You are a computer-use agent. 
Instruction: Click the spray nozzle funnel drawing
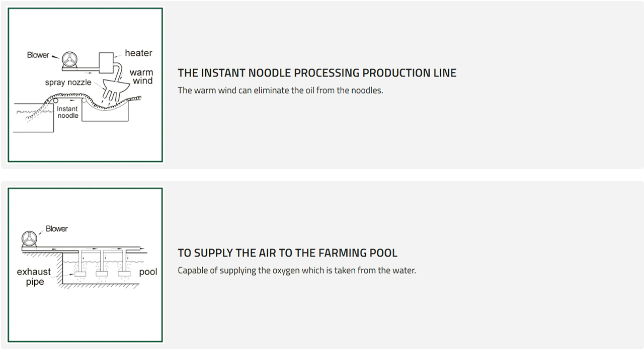pos(115,92)
